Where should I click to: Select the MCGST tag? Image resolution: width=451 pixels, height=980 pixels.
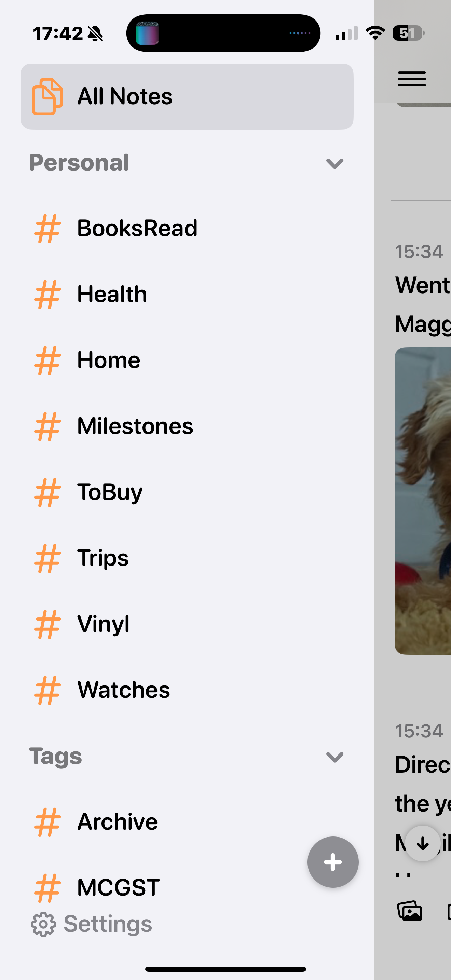pyautogui.click(x=118, y=887)
